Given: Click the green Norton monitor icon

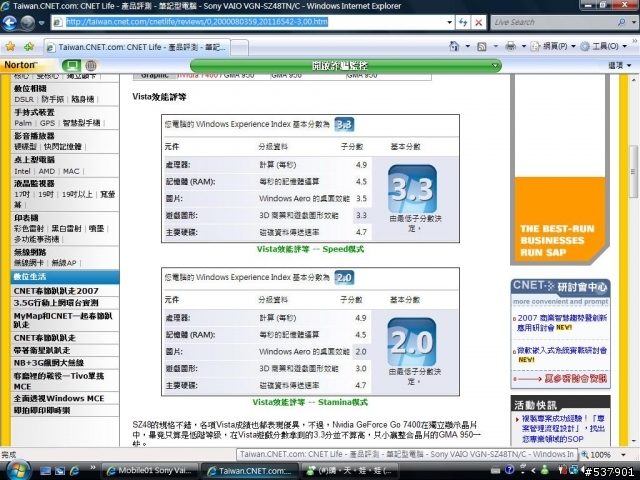Looking at the screenshot, I should [x=71, y=65].
